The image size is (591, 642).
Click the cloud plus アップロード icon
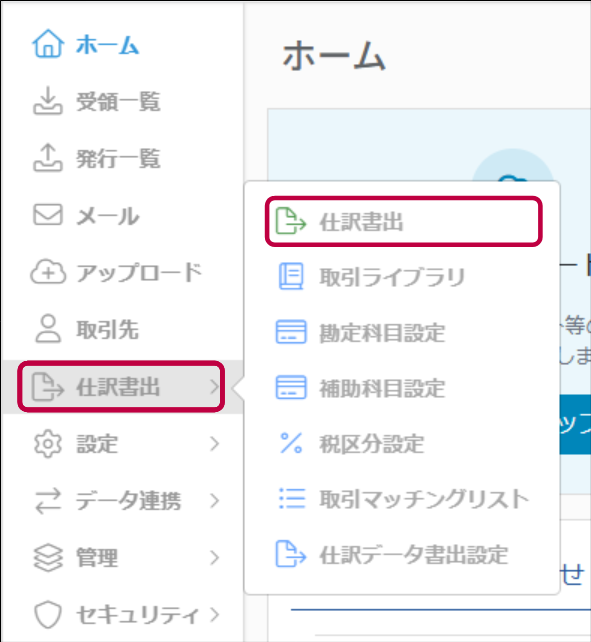pos(48,272)
